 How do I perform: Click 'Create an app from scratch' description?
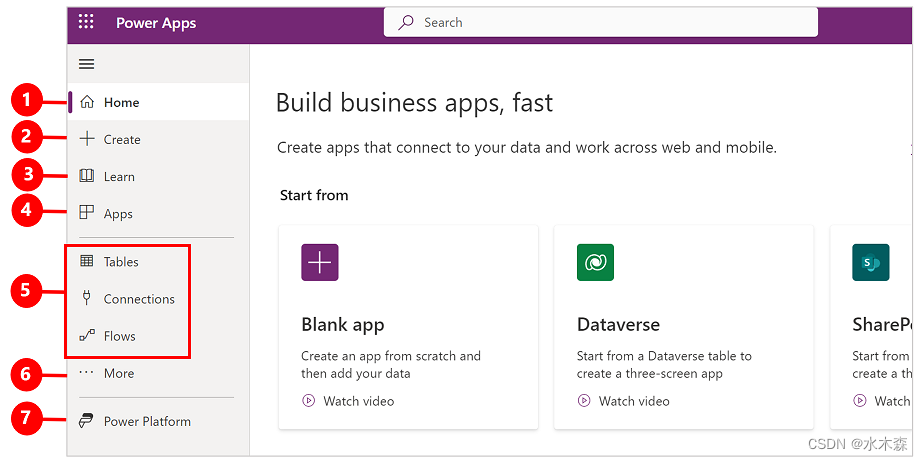[x=391, y=364]
